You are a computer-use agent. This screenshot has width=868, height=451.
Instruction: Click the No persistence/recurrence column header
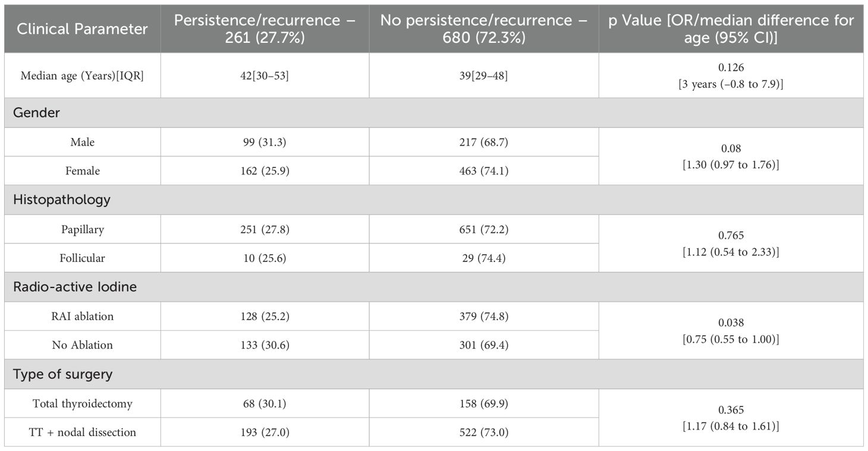[483, 29]
